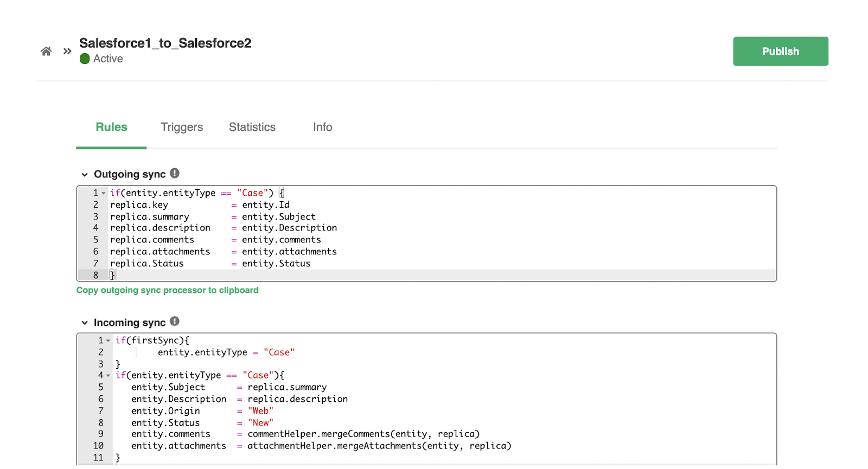Click commentHelper.mergeComments(entity, replica) call

(x=363, y=434)
